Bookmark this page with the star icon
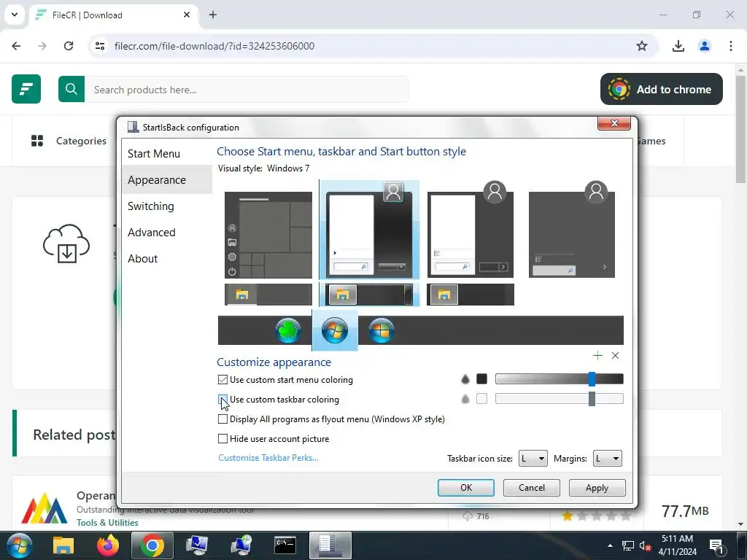Screen dimensions: 747x560 click(x=642, y=46)
